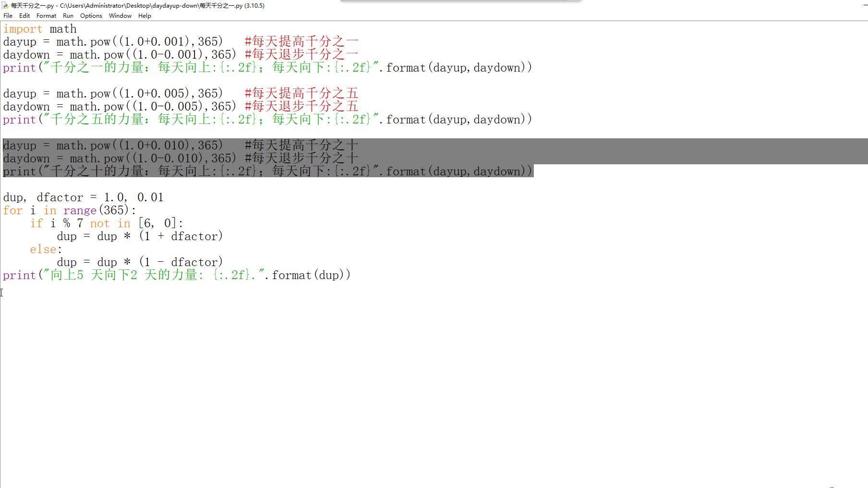This screenshot has height=488, width=868.
Task: Open the File menu
Action: 8,15
